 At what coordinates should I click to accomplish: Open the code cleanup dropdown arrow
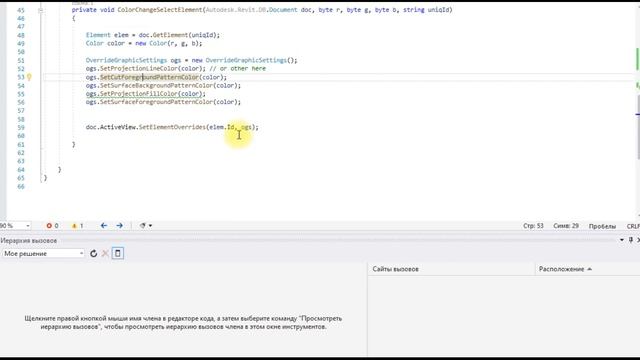click(x=151, y=226)
